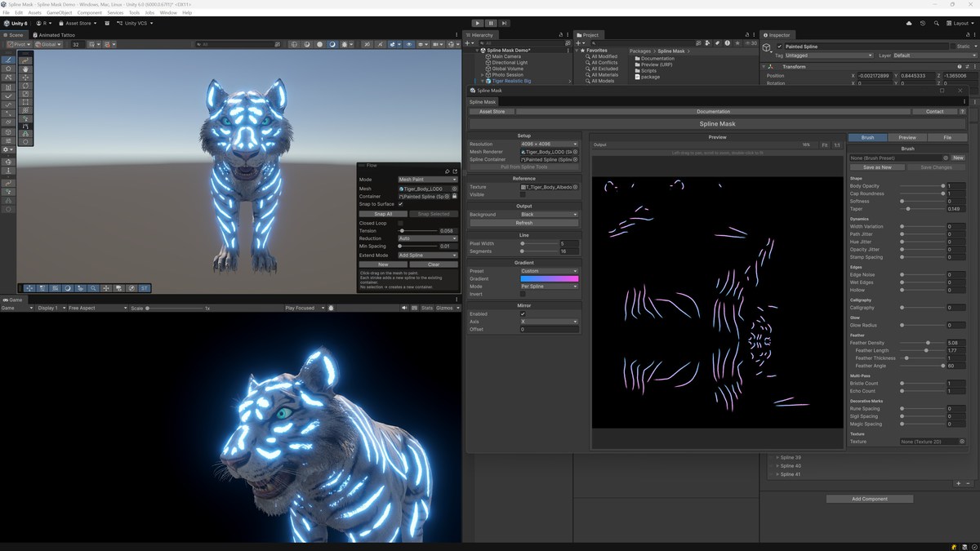Click the Flow panel pop-out icon
The image size is (980, 551).
point(455,171)
